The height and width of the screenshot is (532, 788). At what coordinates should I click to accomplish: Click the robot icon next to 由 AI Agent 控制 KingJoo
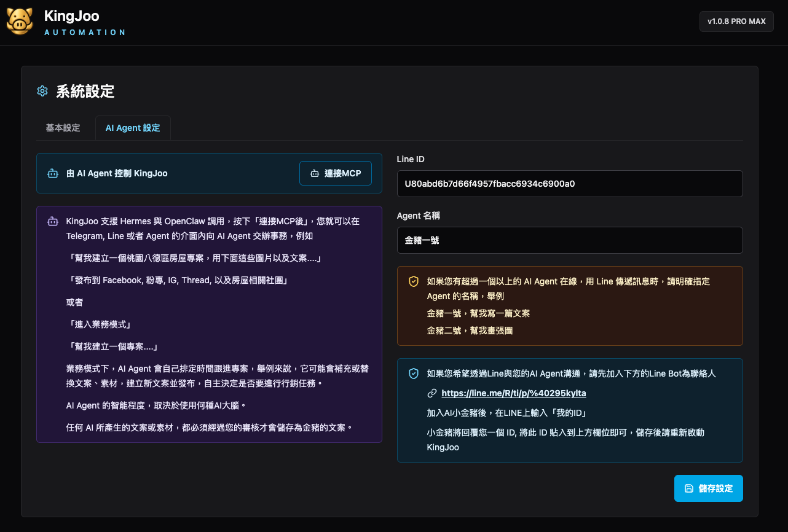[x=53, y=173]
